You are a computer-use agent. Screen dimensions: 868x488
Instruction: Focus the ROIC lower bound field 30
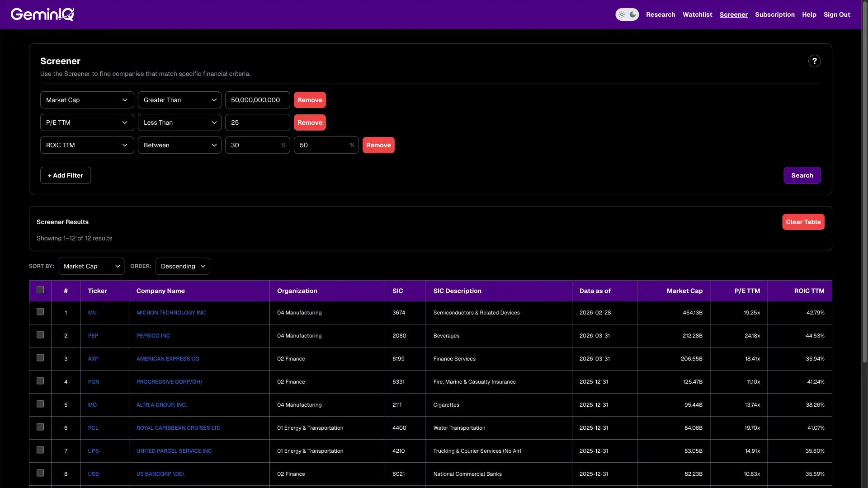point(258,145)
